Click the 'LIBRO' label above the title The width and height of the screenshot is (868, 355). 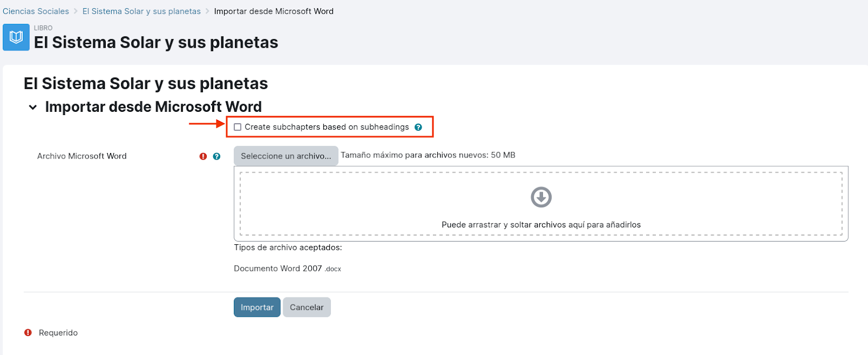[43, 28]
